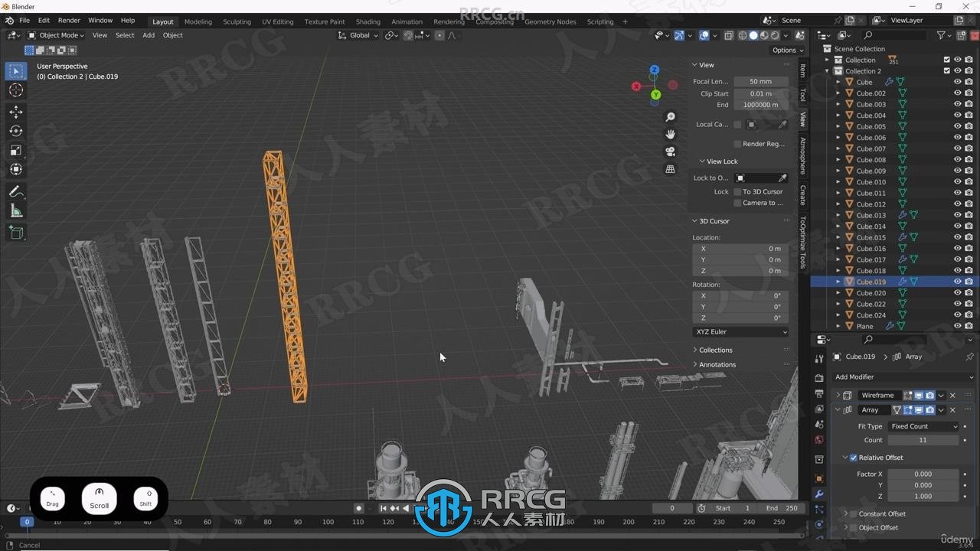Open ToOptimize Tools sidebar tab

[x=802, y=242]
